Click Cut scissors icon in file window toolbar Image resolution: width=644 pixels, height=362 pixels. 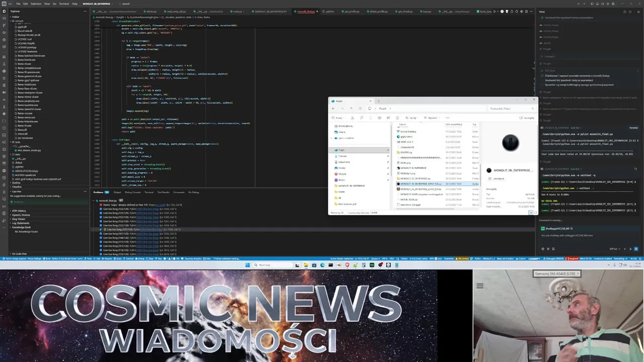coord(352,118)
